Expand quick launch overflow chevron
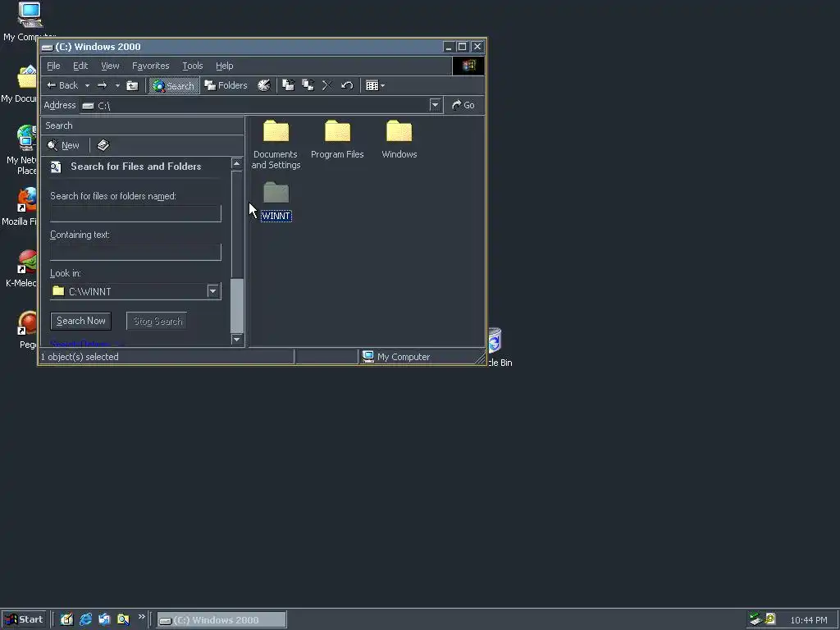 pos(141,617)
